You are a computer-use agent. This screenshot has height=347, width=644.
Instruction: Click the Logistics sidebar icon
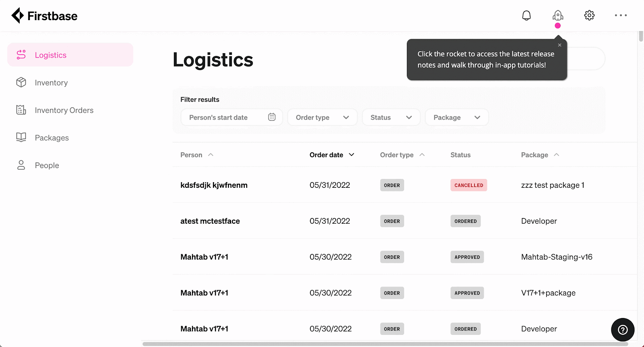pos(21,55)
